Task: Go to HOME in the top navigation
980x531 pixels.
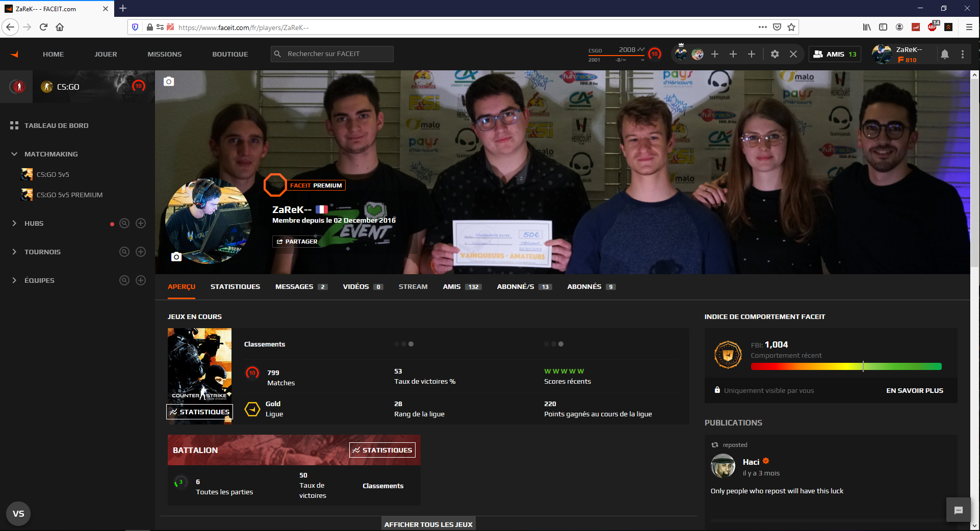Action: 54,54
